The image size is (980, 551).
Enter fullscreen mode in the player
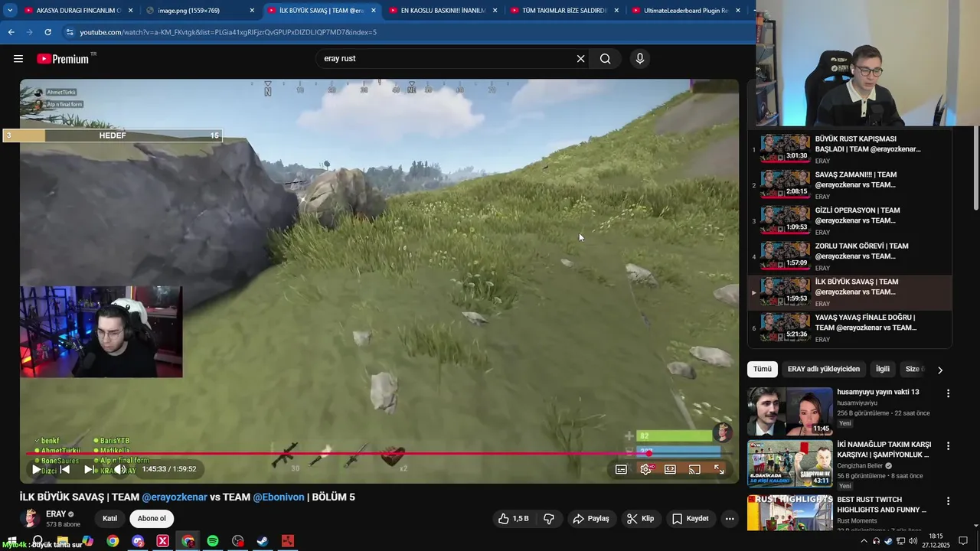[x=719, y=469]
